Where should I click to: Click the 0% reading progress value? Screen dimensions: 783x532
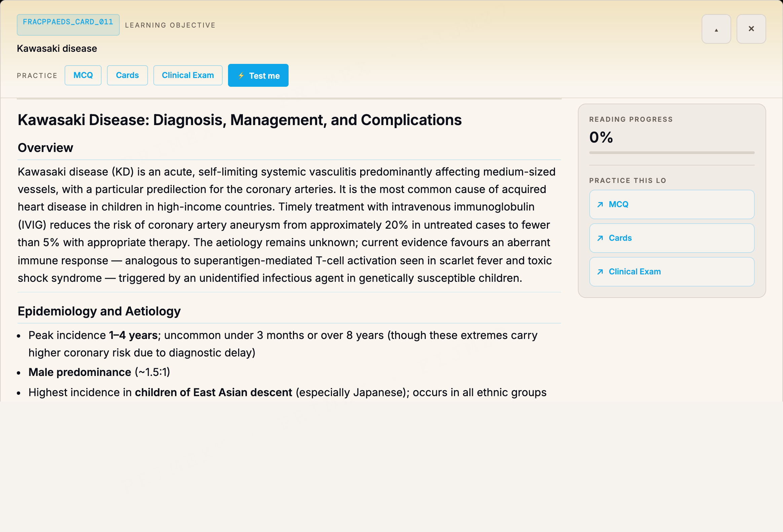click(x=601, y=138)
